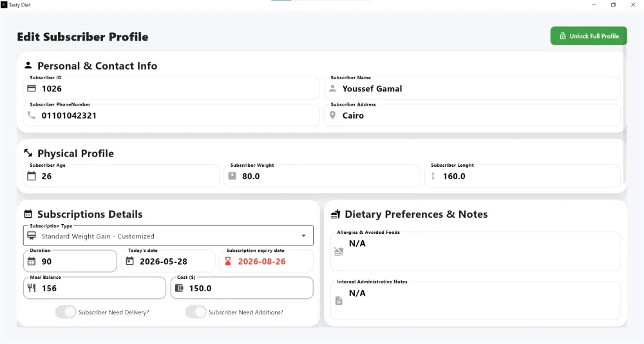This screenshot has height=344, width=644.
Task: Click the Meal Balance value 156
Action: pos(49,288)
